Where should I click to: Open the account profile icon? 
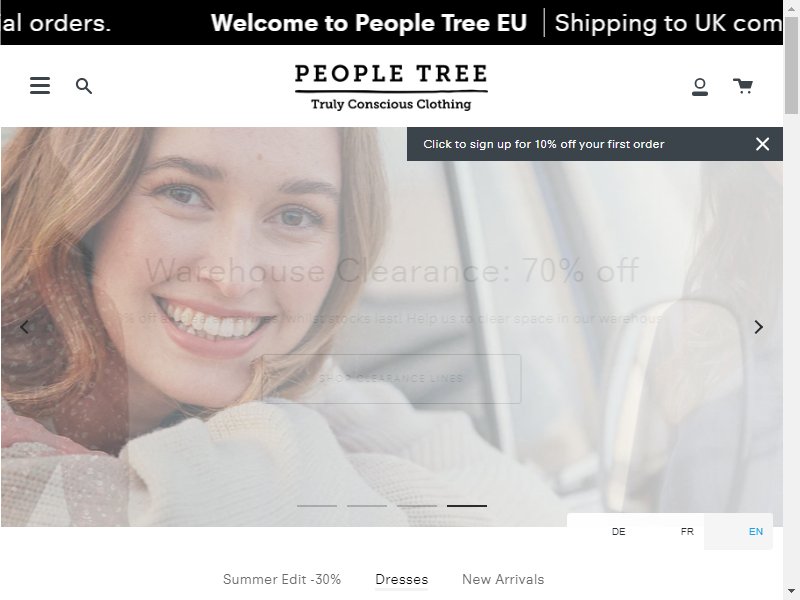[x=699, y=87]
